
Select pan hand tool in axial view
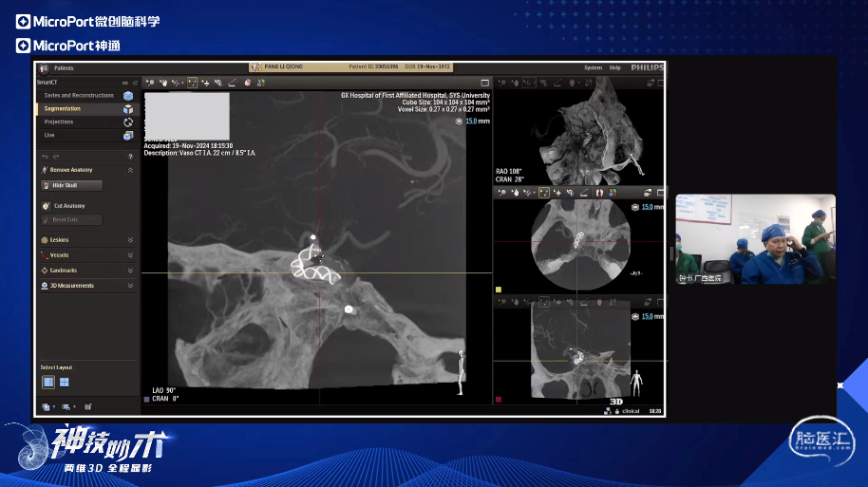pos(516,193)
